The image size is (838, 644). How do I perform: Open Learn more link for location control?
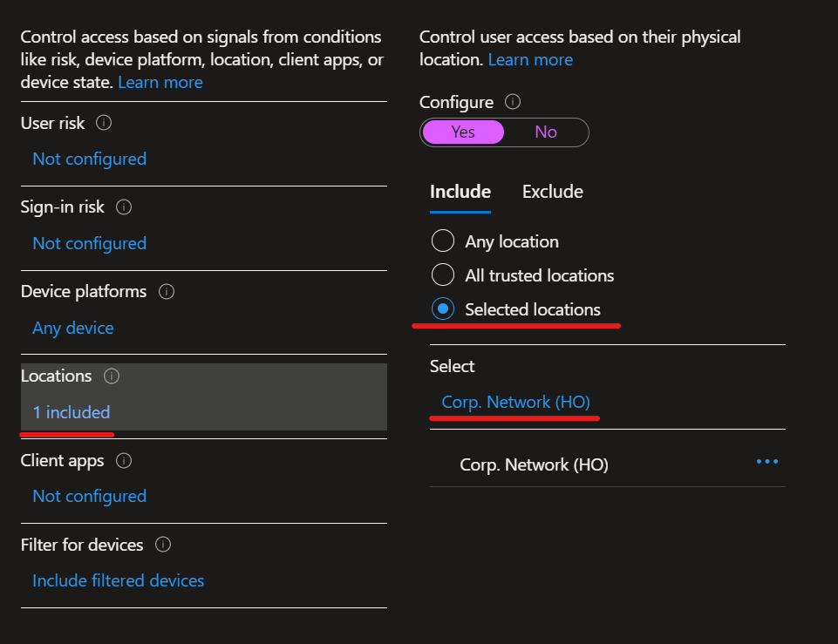pyautogui.click(x=530, y=60)
